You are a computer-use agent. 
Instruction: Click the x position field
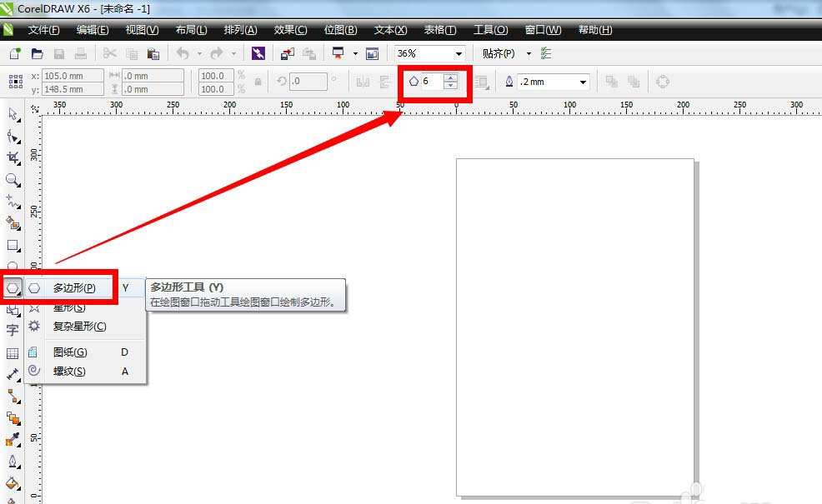point(73,76)
